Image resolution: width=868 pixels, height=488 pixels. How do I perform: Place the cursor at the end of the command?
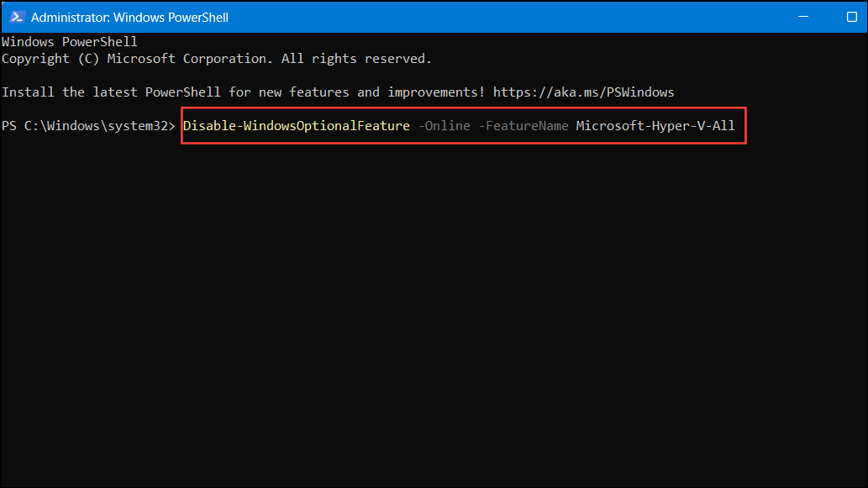pyautogui.click(x=736, y=125)
